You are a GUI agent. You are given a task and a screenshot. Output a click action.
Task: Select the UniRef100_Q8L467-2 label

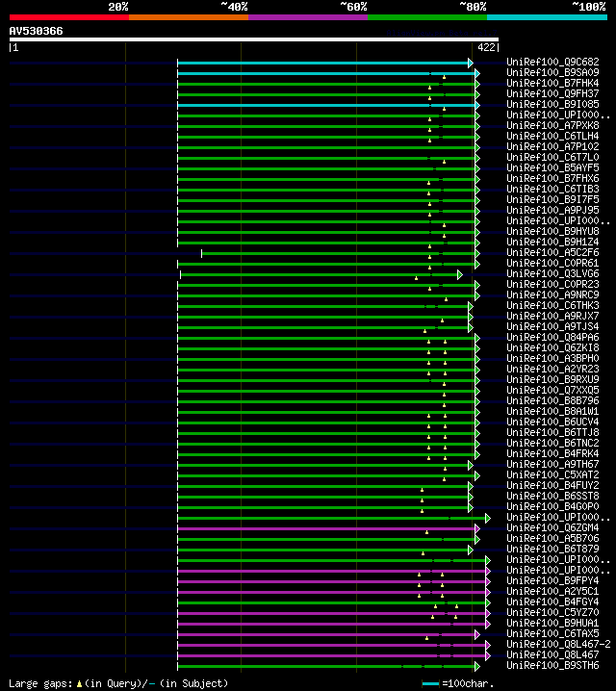(x=558, y=644)
